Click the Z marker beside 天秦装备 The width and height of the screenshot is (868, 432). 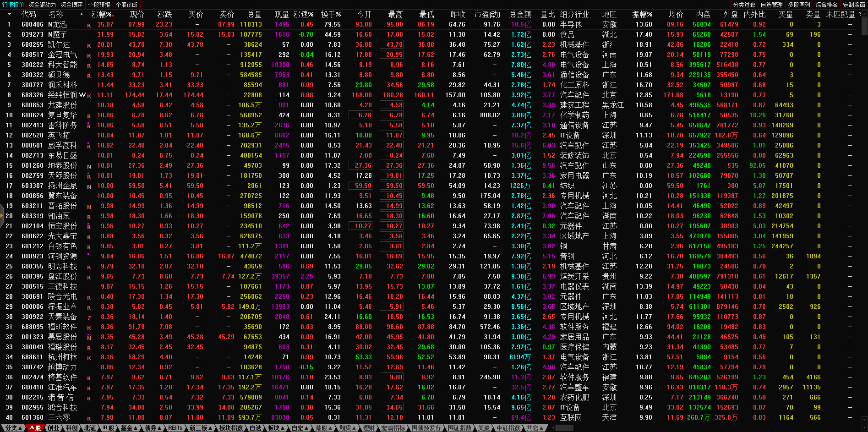[x=89, y=318]
